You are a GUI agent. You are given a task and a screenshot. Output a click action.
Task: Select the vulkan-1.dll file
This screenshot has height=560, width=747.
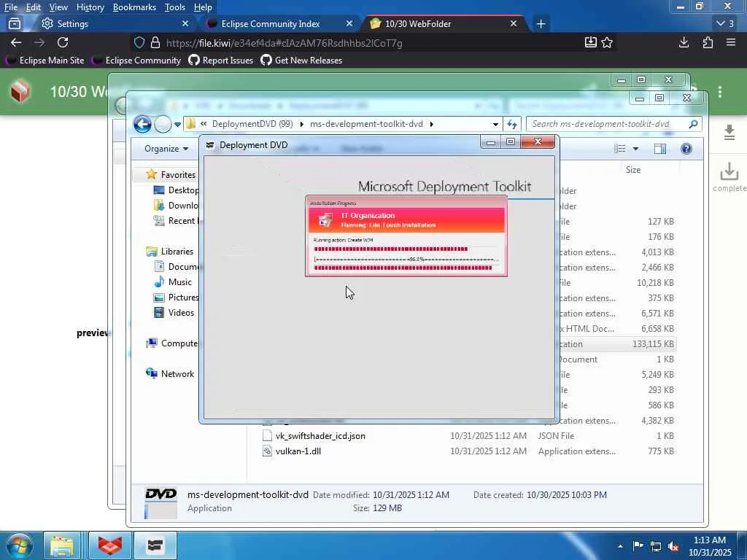click(x=298, y=451)
